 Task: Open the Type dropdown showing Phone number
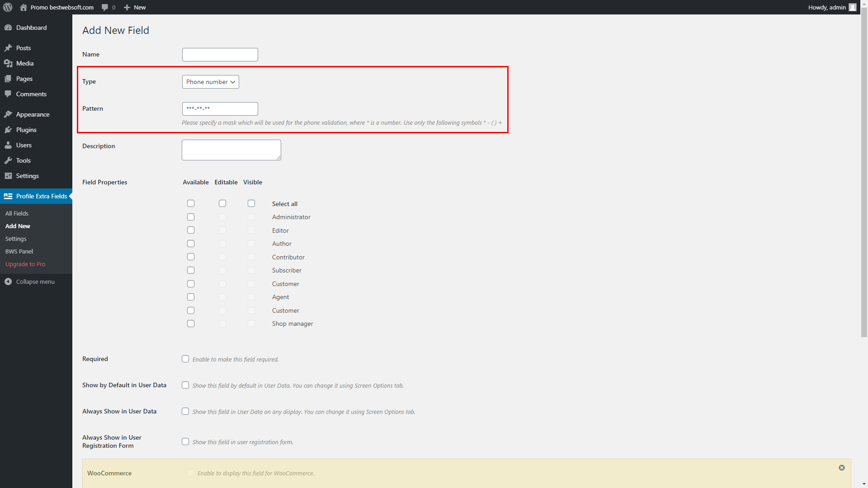(x=210, y=82)
